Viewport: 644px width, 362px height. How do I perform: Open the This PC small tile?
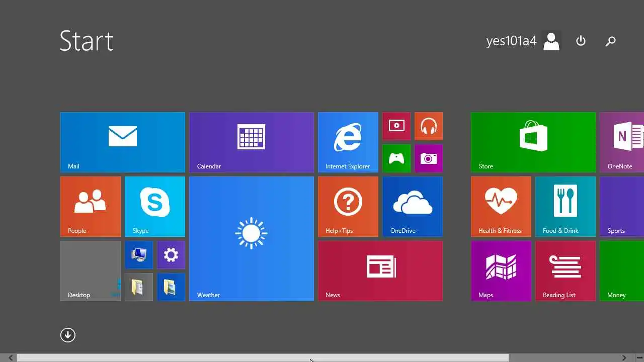tap(139, 255)
